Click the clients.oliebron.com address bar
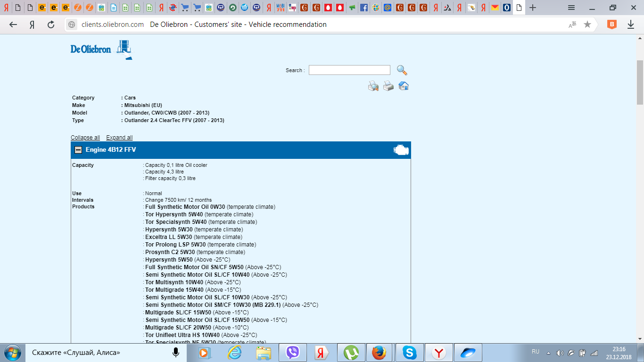This screenshot has width=644, height=362. point(112,25)
